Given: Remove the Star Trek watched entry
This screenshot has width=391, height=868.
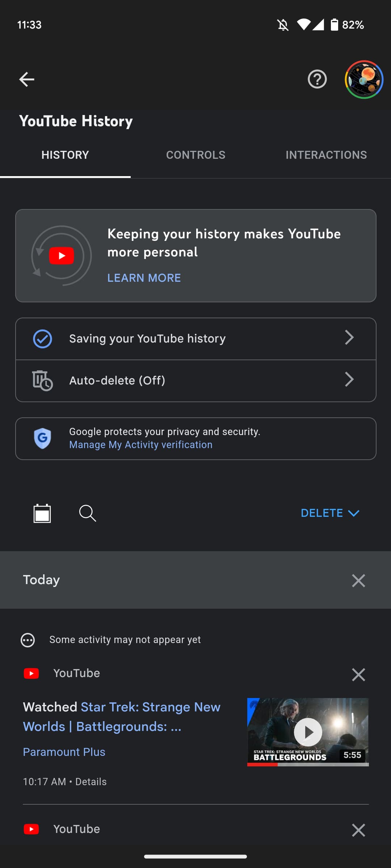Looking at the screenshot, I should pyautogui.click(x=358, y=675).
